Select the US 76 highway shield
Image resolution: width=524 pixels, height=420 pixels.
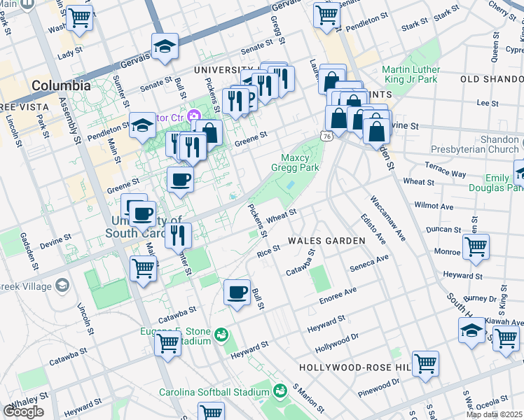point(326,136)
